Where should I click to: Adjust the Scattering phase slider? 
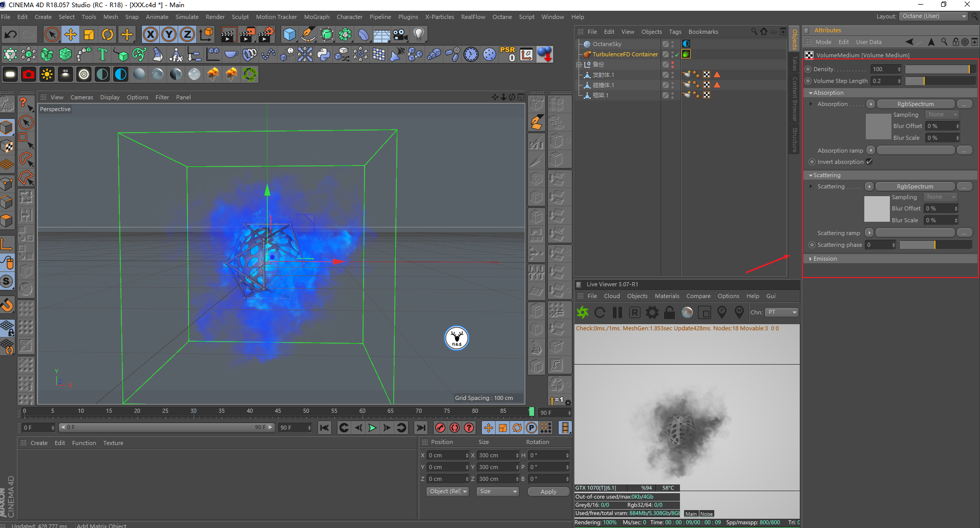point(935,245)
